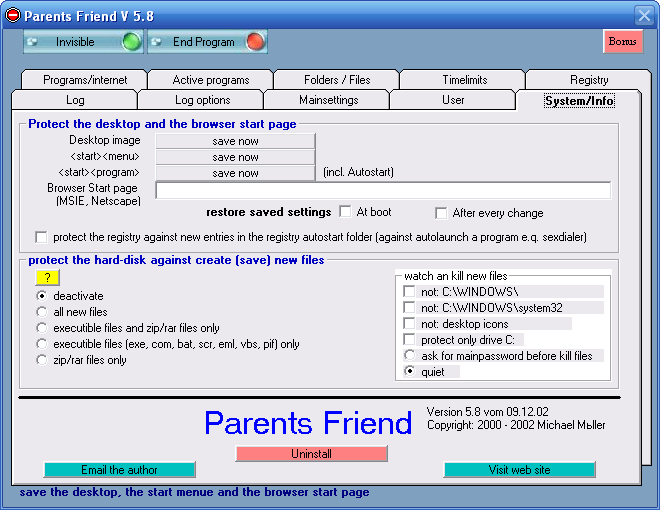
Task: Click the red light on End Program button
Action: pos(255,42)
